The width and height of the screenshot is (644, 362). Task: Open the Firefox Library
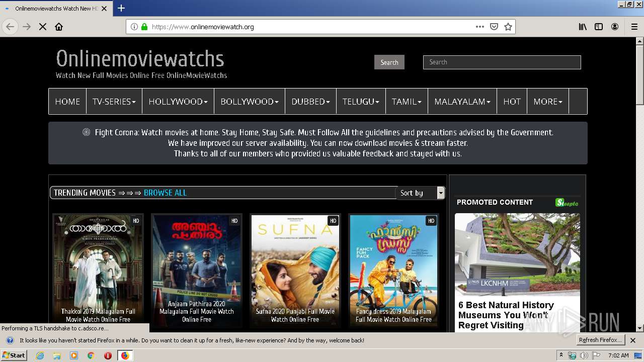pyautogui.click(x=583, y=27)
